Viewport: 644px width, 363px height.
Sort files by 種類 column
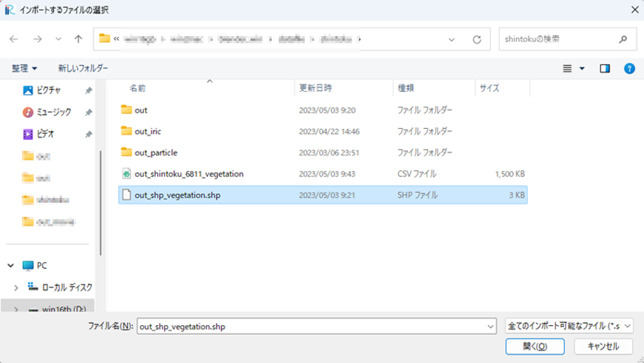point(406,88)
